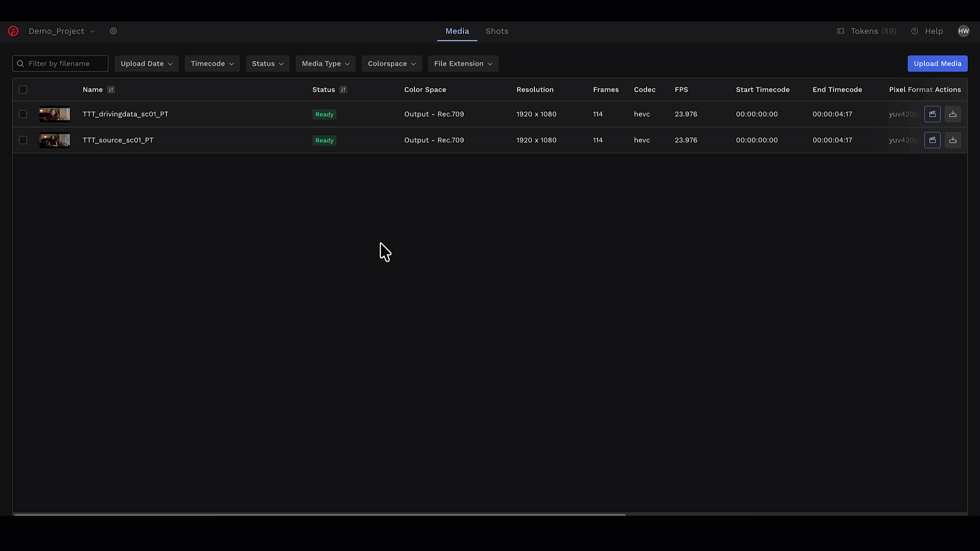Click the horizontal scrollbar at table bottom

(x=320, y=514)
